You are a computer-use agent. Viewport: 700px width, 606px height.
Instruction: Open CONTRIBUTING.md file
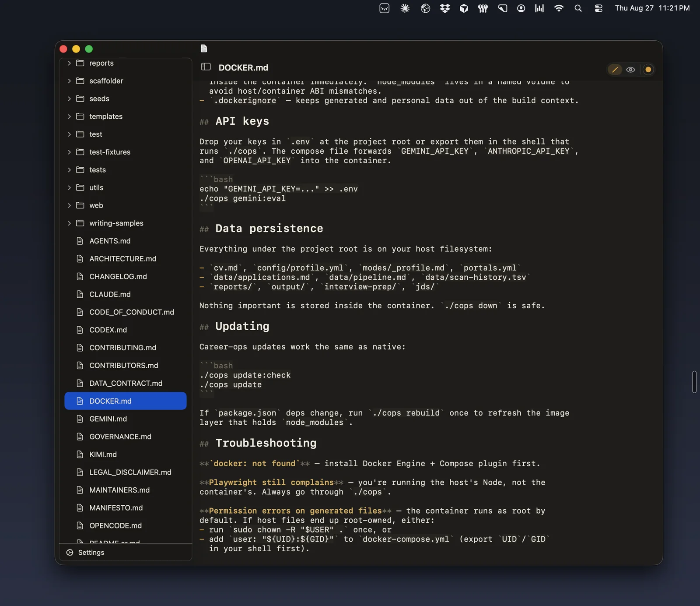tap(125, 348)
